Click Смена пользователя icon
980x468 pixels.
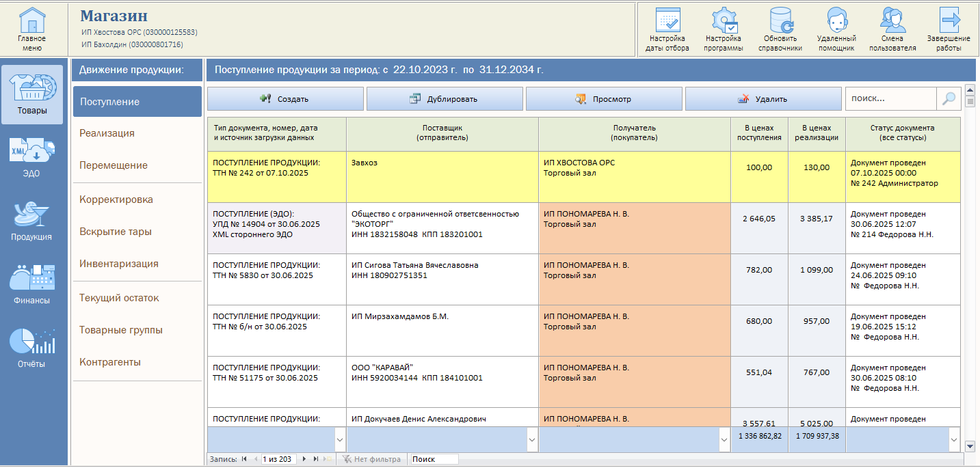click(x=892, y=20)
